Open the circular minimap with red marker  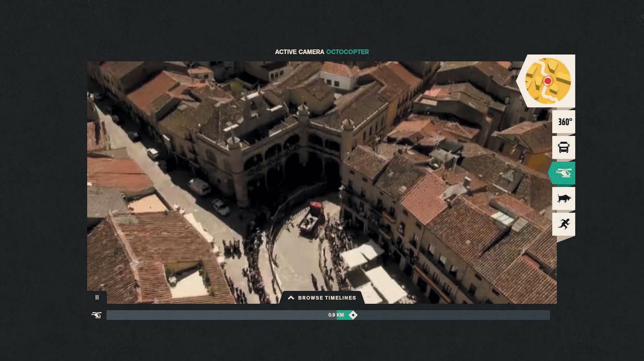click(548, 81)
